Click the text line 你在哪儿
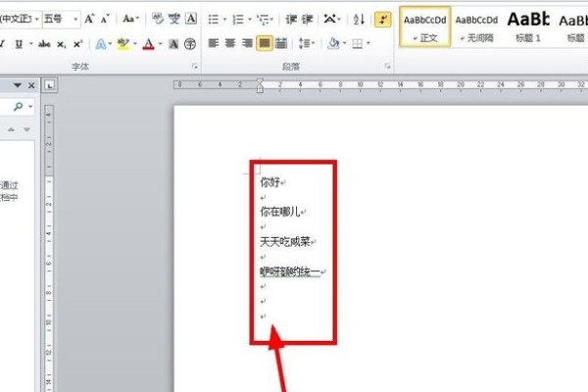588x392 pixels. pyautogui.click(x=280, y=212)
